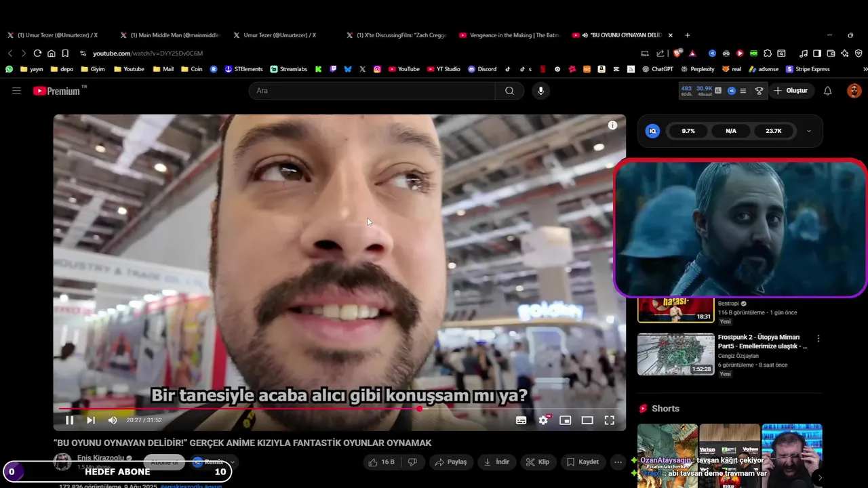Focus the Ara search field
The height and width of the screenshot is (488, 868).
click(x=372, y=91)
